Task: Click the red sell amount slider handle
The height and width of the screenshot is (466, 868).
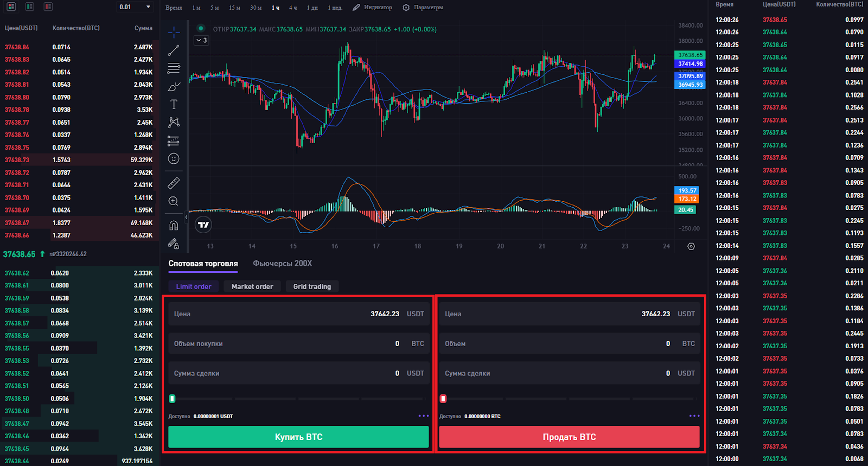Action: pyautogui.click(x=443, y=399)
